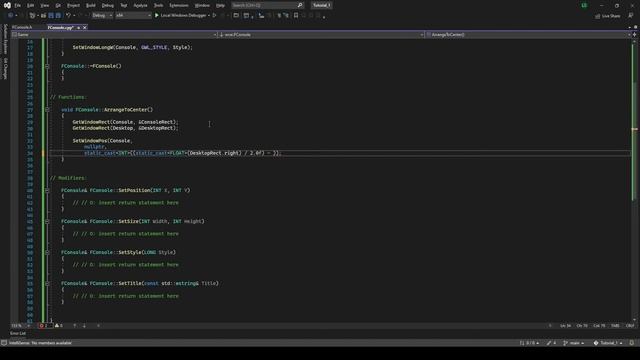Toggle pin on FConsole.cpp tab
Screen dimensions: 640x360
point(78,27)
